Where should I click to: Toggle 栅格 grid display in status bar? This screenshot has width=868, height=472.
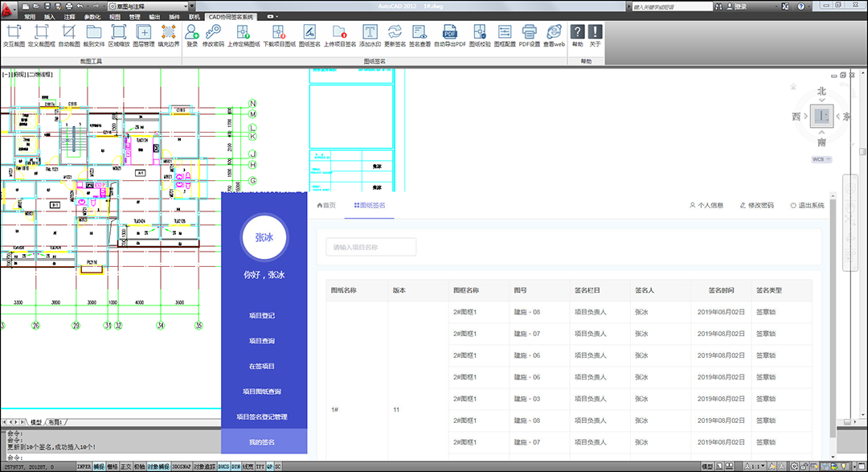click(x=113, y=467)
